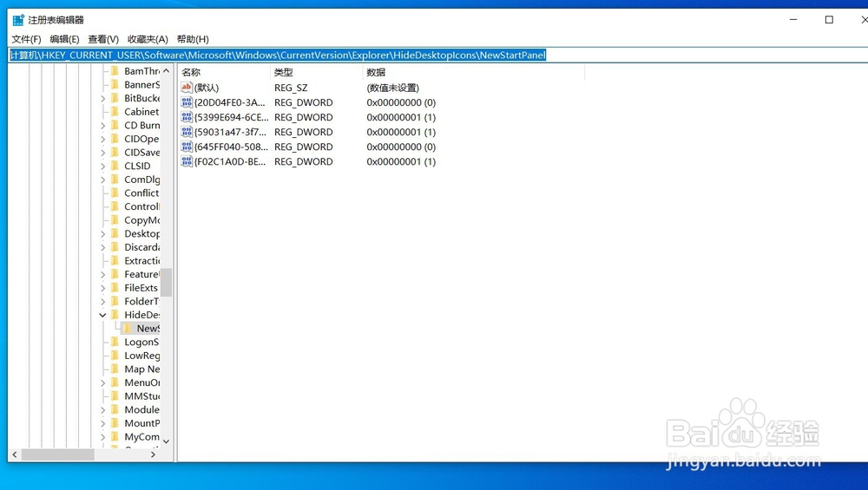Image resolution: width=868 pixels, height=490 pixels.
Task: Select the (默认) value string icon
Action: click(x=187, y=88)
